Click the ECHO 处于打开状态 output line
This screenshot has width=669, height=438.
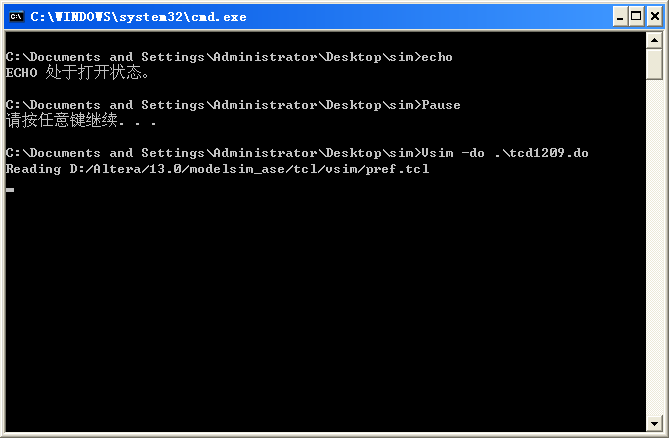tap(77, 73)
